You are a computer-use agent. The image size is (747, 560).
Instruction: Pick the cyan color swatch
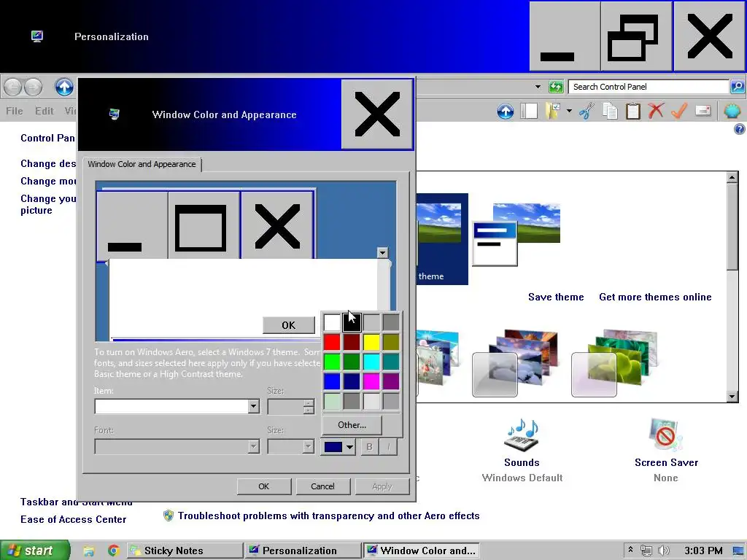coord(371,362)
